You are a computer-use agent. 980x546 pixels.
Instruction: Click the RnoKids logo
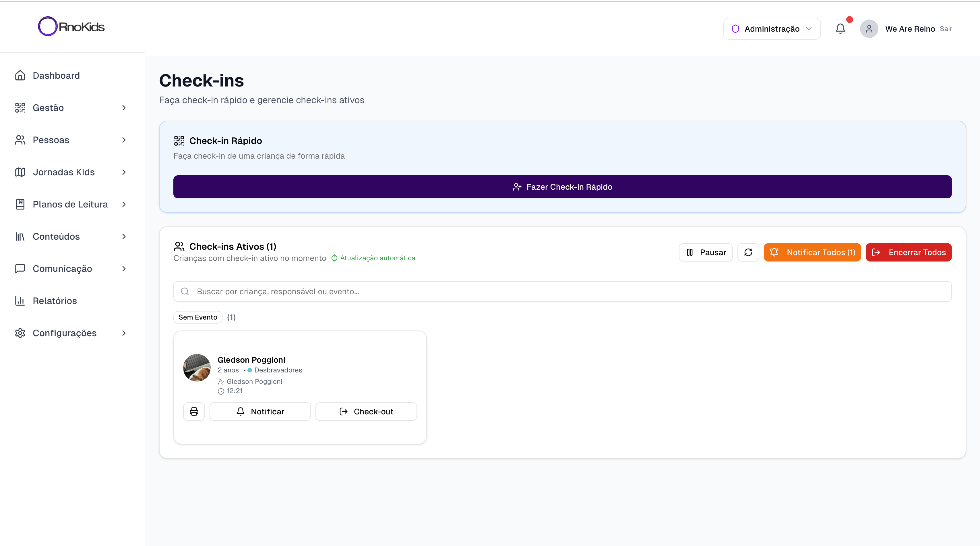(71, 27)
